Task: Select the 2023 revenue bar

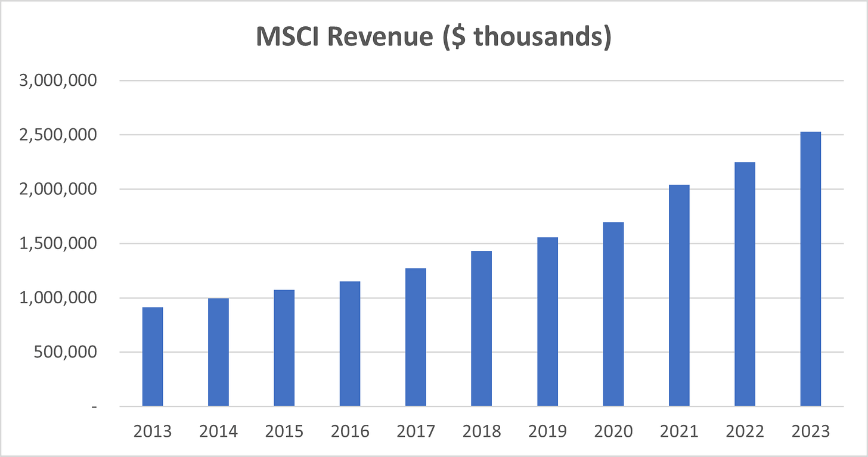Action: (810, 269)
